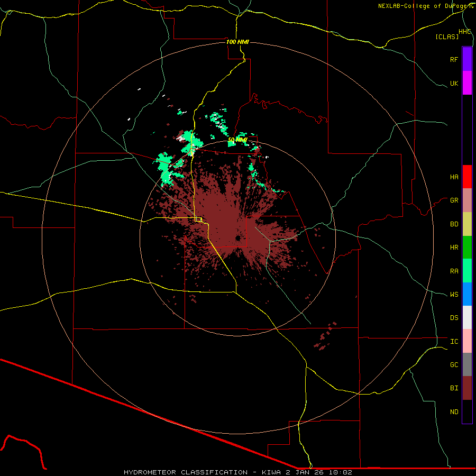Image resolution: width=476 pixels, height=476 pixels.
Task: Click the RF purple legend swatch
Action: [467, 59]
